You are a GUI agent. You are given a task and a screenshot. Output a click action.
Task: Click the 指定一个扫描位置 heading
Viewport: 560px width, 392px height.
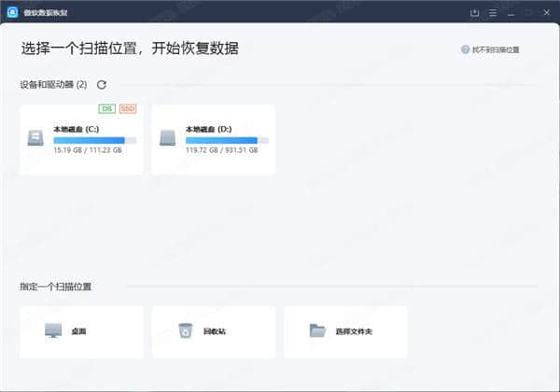[56, 287]
